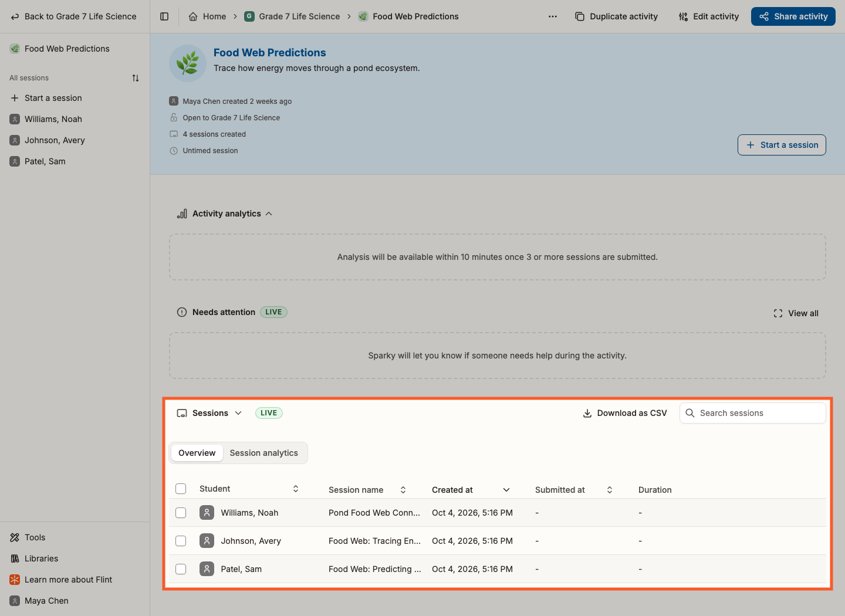Go back to Grade 7 Life Science

pos(74,16)
